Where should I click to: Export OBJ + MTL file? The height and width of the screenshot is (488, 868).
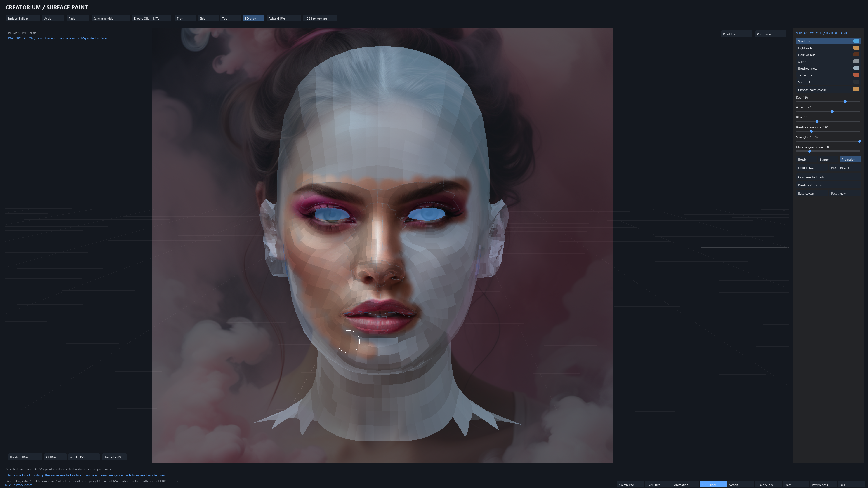coord(151,19)
